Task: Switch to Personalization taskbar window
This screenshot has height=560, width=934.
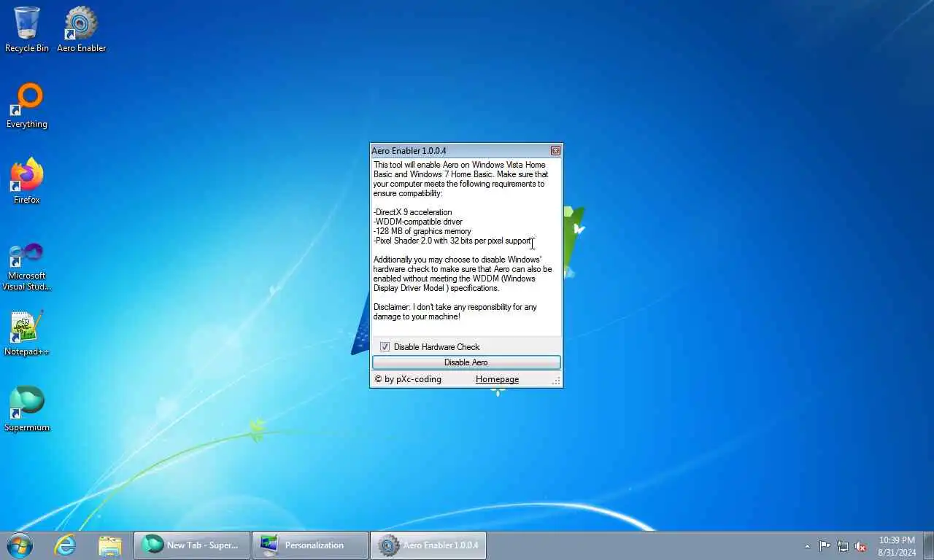Action: [x=309, y=545]
